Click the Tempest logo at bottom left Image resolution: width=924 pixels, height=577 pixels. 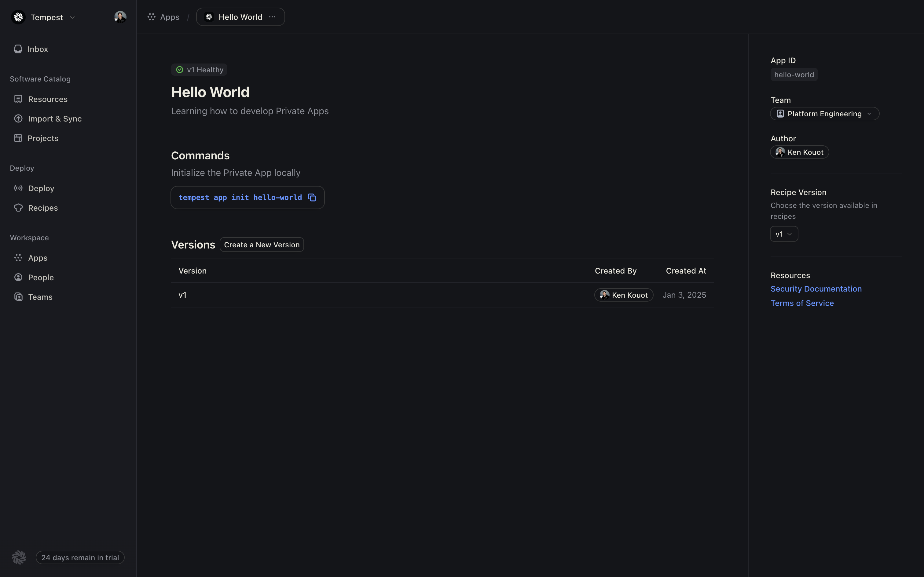tap(19, 557)
